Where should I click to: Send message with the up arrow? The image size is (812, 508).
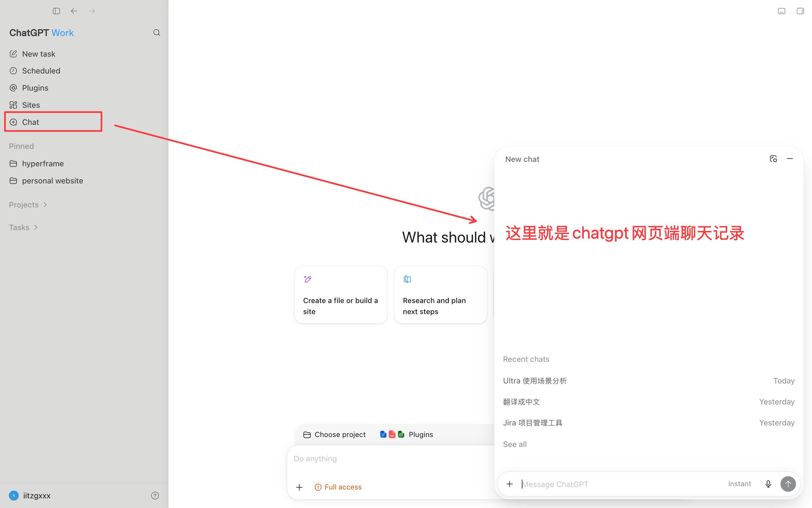click(788, 484)
